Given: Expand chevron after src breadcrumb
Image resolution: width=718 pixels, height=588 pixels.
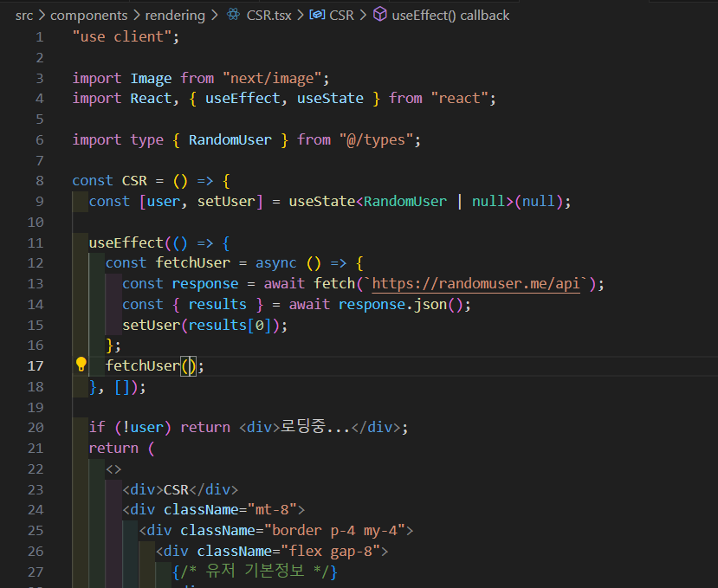Looking at the screenshot, I should pyautogui.click(x=42, y=15).
